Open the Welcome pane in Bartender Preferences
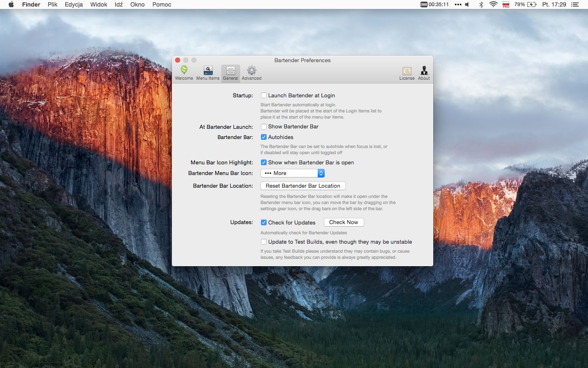This screenshot has height=368, width=588. (184, 73)
